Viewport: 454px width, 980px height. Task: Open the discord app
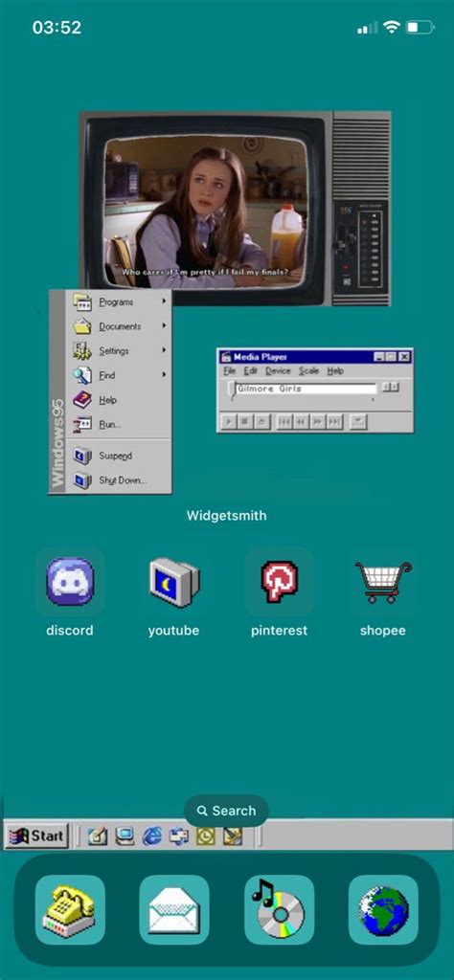pyautogui.click(x=69, y=582)
